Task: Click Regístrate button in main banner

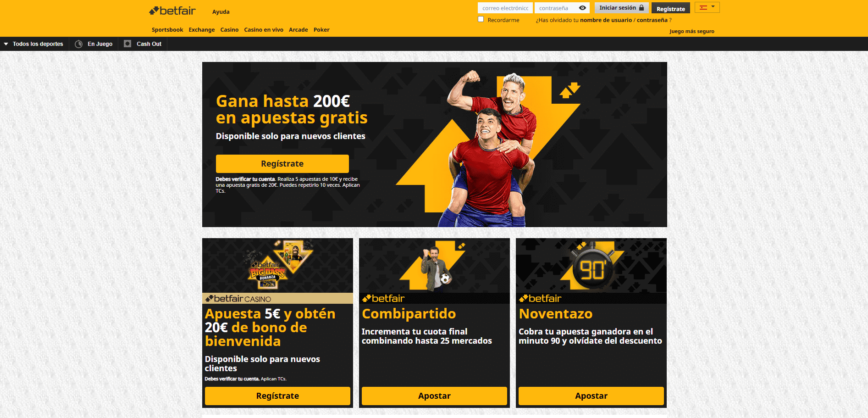Action: point(282,164)
